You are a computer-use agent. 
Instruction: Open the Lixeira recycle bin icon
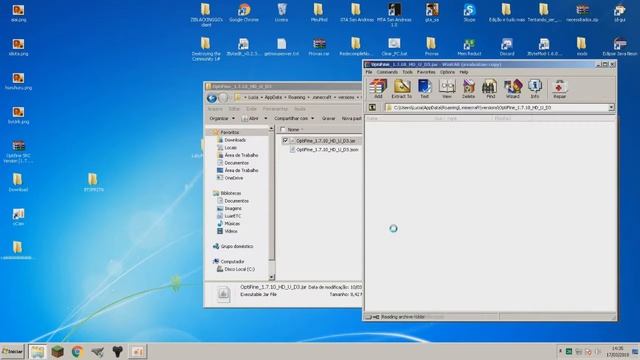[x=281, y=13]
